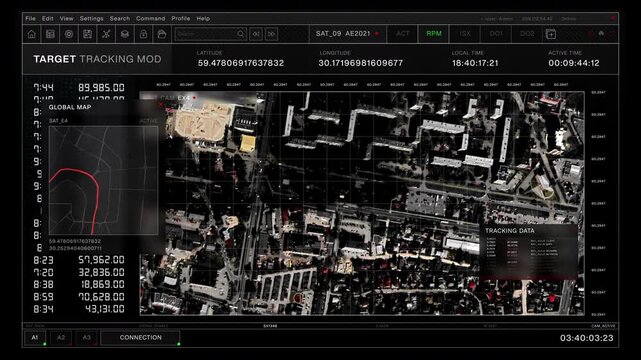Open the table layout icon beside Home
The image size is (641, 360).
coord(50,34)
